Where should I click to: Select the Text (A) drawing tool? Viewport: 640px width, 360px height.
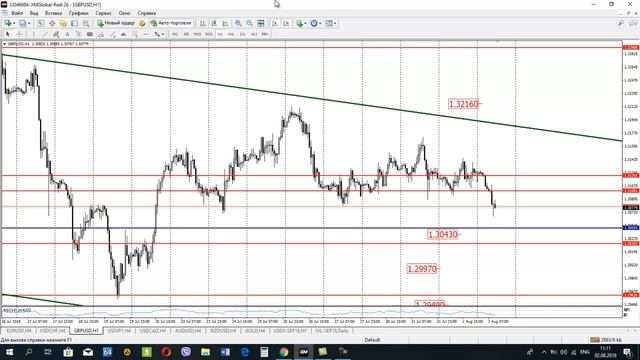coord(67,34)
